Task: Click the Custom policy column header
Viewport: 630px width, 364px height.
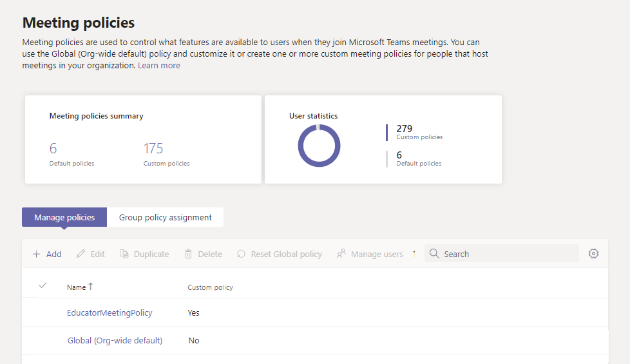Action: click(210, 287)
